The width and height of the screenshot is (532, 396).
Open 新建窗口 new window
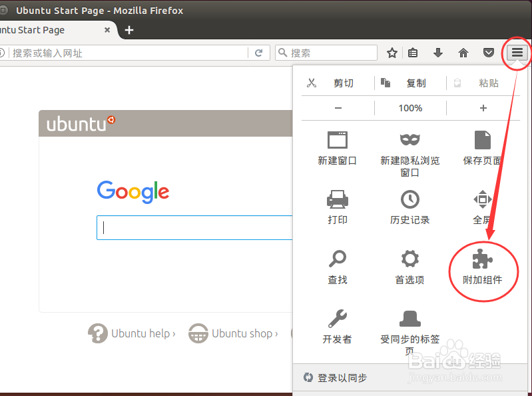click(338, 148)
